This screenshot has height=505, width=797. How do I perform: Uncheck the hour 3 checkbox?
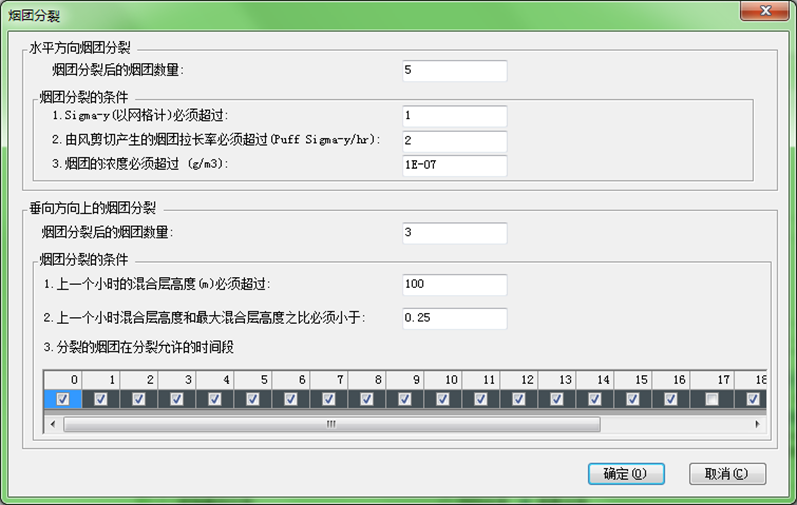[176, 399]
